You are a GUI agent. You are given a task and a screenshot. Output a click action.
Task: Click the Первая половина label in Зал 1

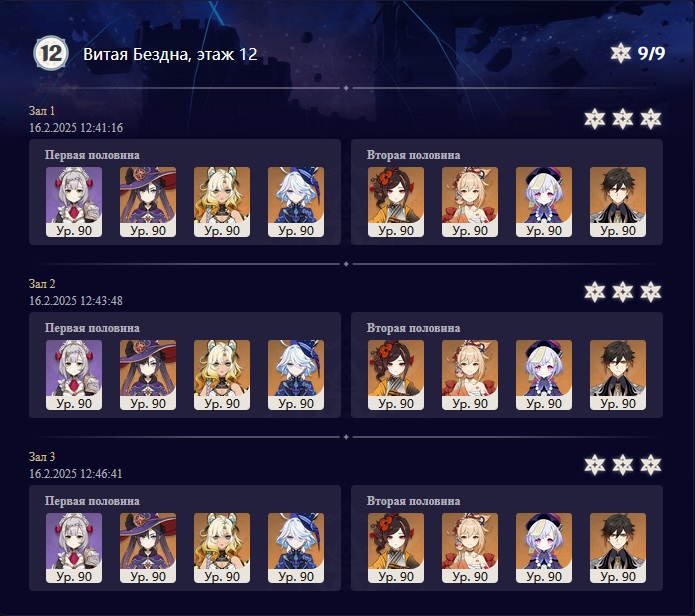92,155
